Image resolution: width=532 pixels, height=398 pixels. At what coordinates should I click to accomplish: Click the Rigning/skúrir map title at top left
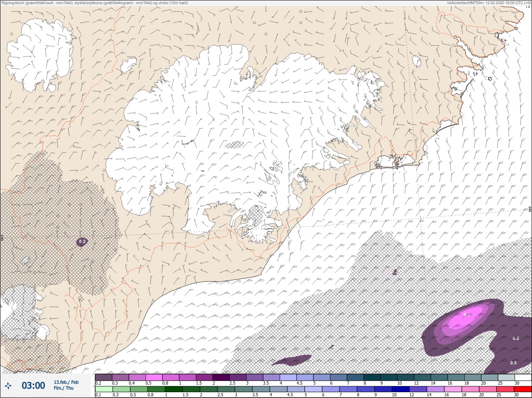(94, 3)
